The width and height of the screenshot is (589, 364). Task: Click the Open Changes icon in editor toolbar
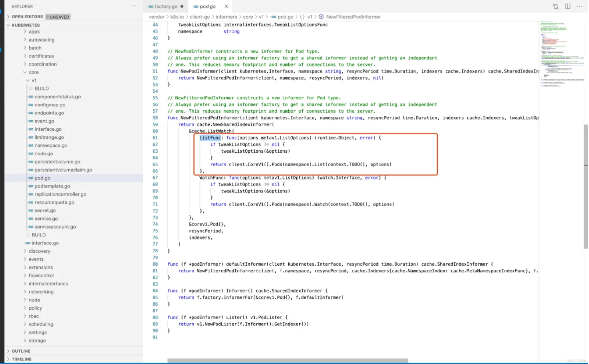556,6
